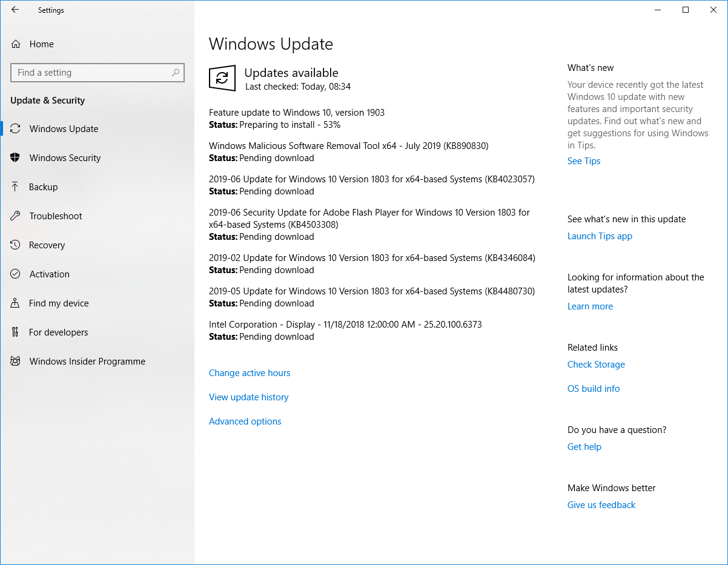
Task: Click the Update & Security heading
Action: coord(48,101)
